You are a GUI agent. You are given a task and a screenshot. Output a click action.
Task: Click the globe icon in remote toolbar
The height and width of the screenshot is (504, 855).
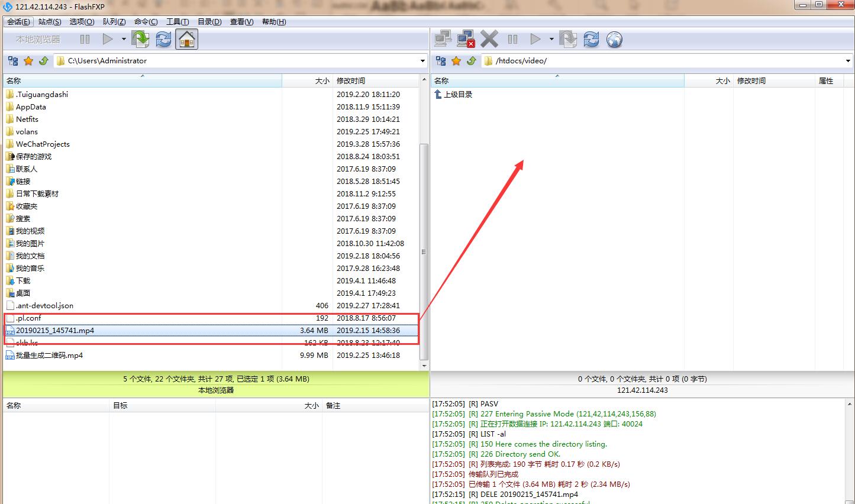614,40
